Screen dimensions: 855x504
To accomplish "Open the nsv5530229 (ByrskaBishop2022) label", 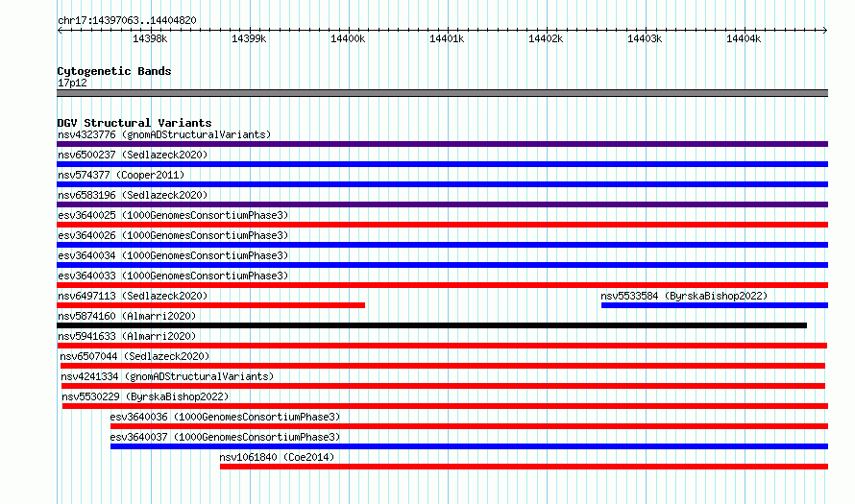I will [x=145, y=396].
